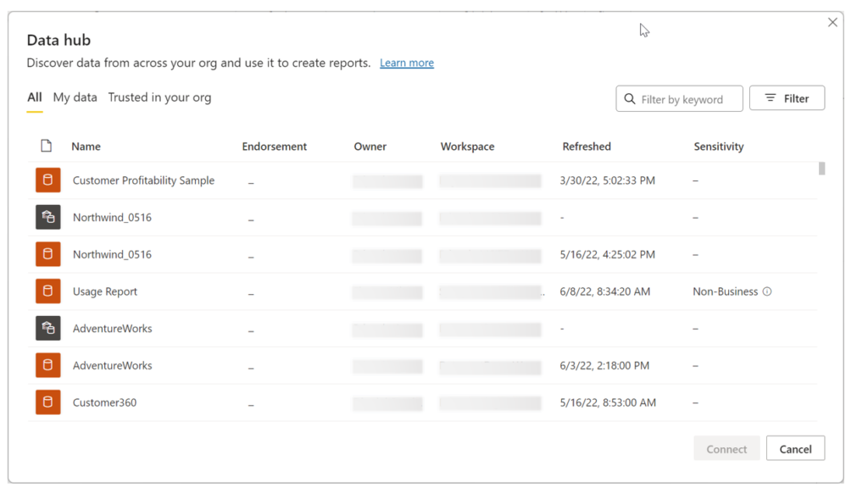Click the Customer360 dataset icon
Viewport: 868px width, 493px height.
click(x=48, y=403)
